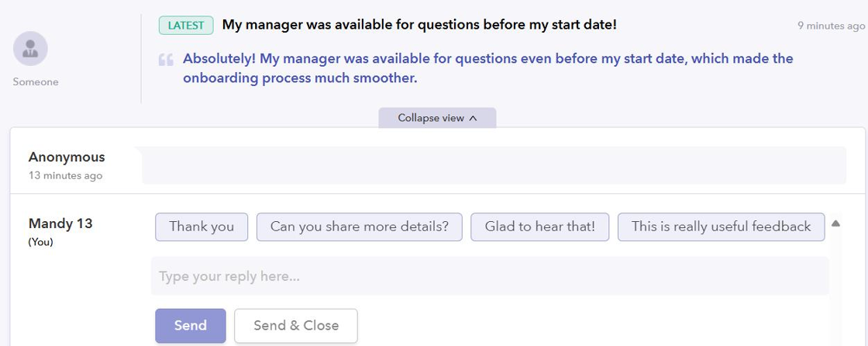
Task: Pick the Can you share more details reply
Action: 359,227
